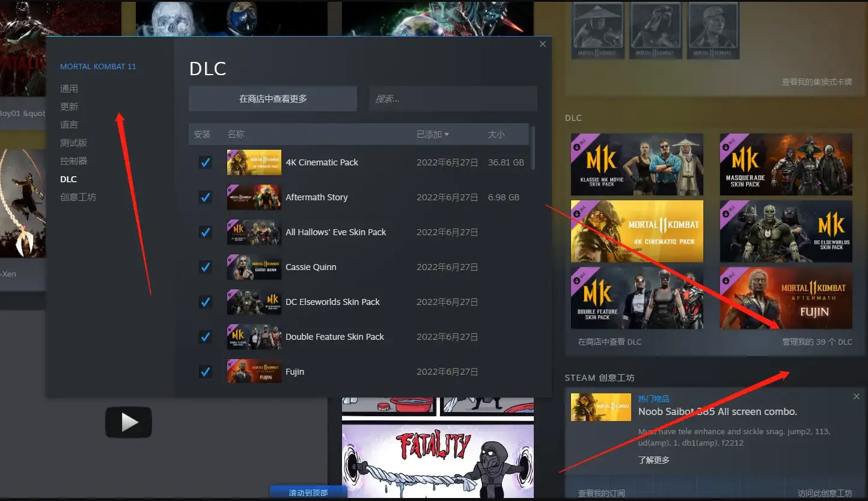This screenshot has width=868, height=501.
Task: Switch to the 通用 settings tab
Action: 69,89
